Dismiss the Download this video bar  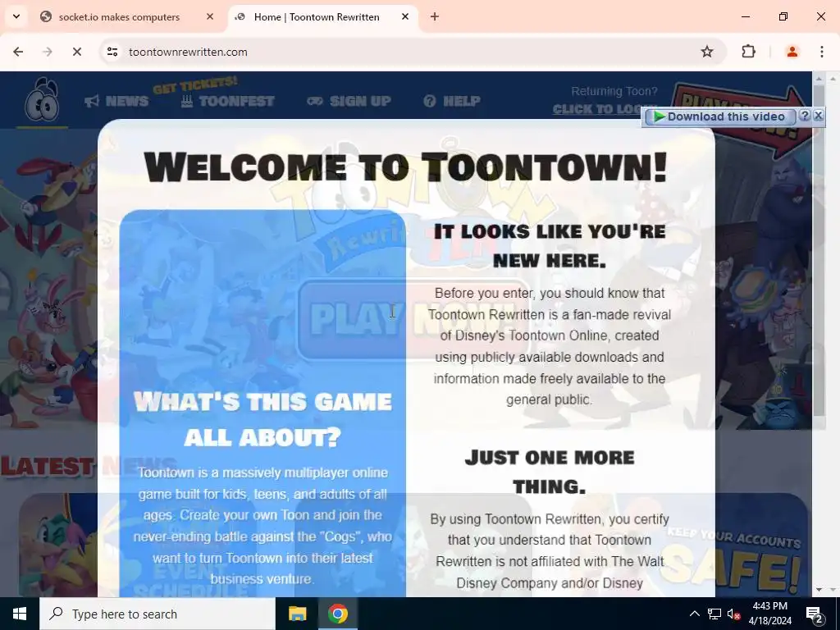[x=818, y=115]
